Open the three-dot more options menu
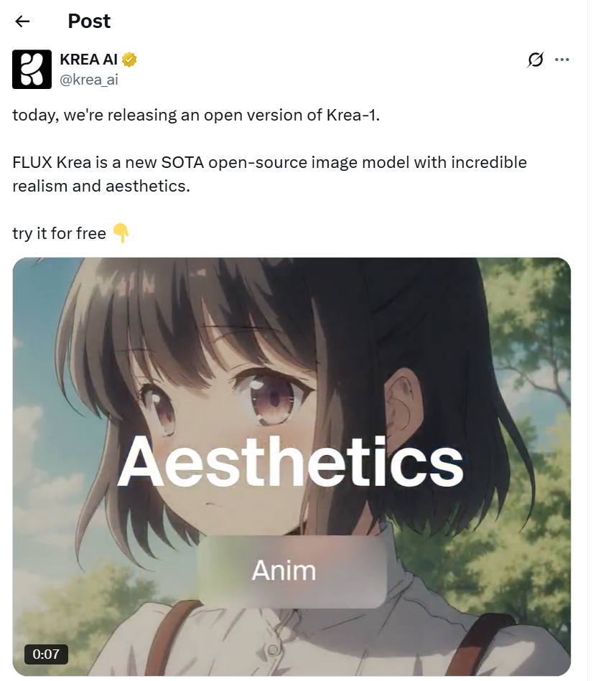 [x=562, y=60]
